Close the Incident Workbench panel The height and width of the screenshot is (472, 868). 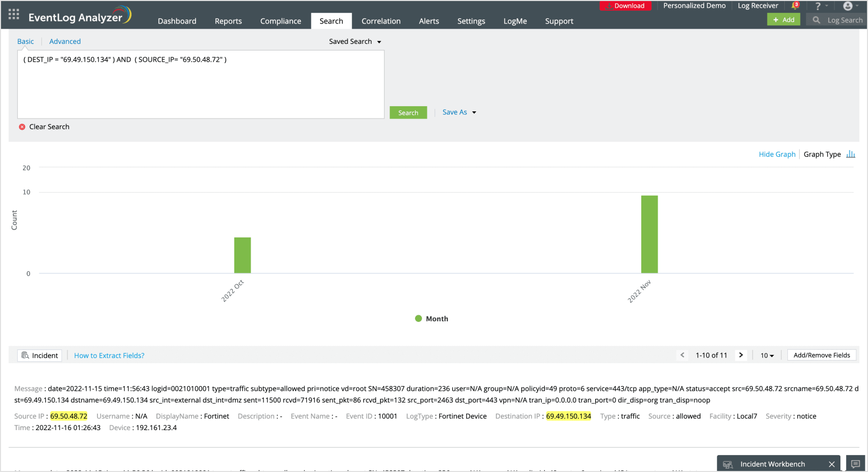(832, 464)
